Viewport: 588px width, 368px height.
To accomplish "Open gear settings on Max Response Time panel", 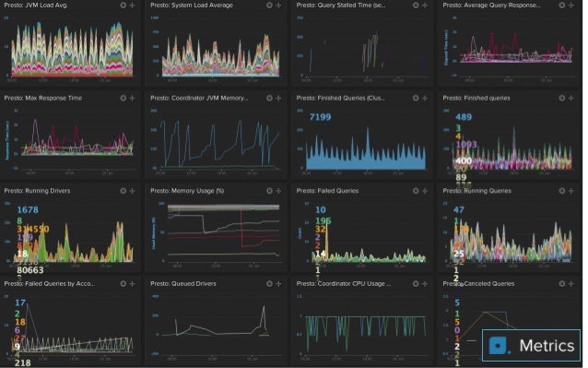I will coord(123,98).
